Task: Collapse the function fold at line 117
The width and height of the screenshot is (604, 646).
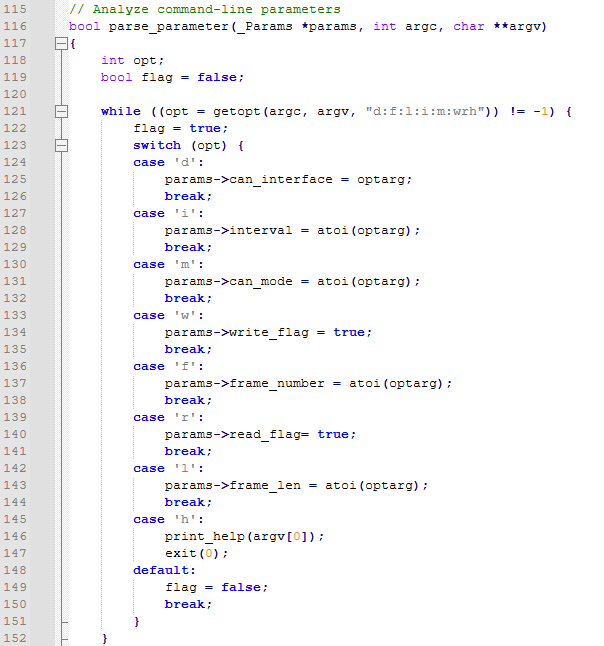Action: 61,44
